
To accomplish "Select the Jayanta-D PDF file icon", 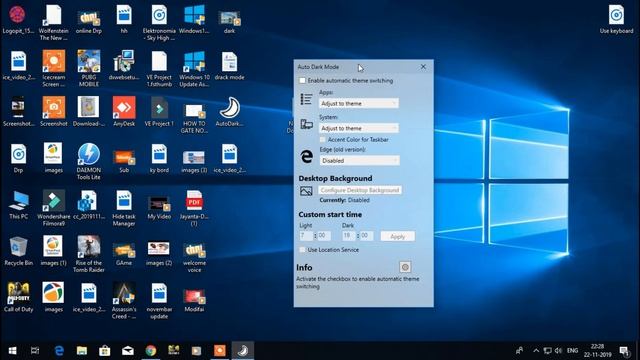I will pyautogui.click(x=194, y=208).
